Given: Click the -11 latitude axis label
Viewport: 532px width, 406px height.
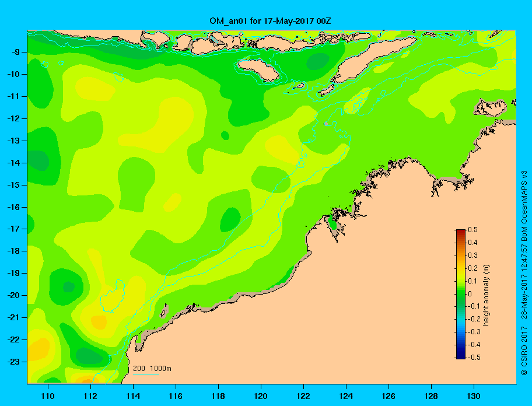Looking at the screenshot, I should [13, 97].
